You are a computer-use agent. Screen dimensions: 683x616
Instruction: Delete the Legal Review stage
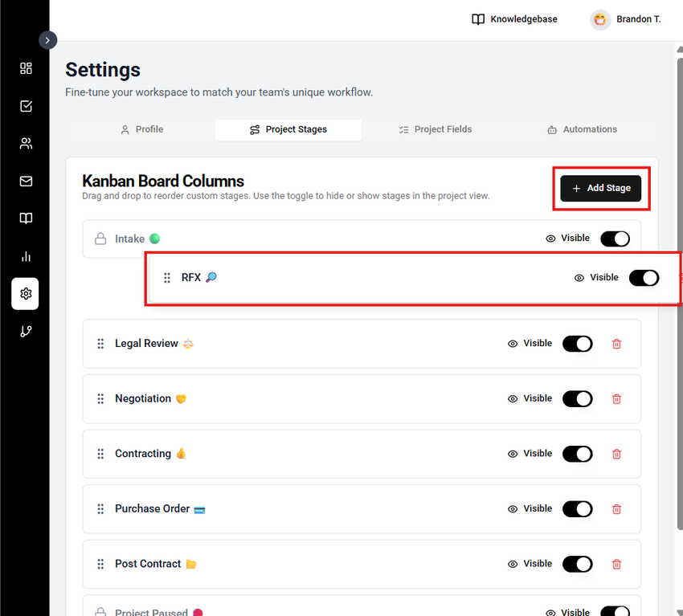click(617, 344)
